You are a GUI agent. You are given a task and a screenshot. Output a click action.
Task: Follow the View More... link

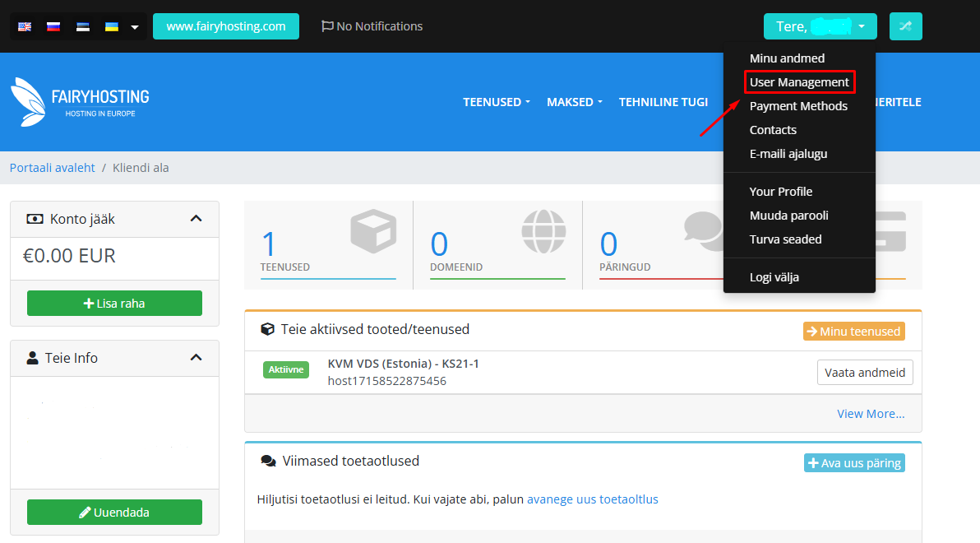click(x=870, y=414)
